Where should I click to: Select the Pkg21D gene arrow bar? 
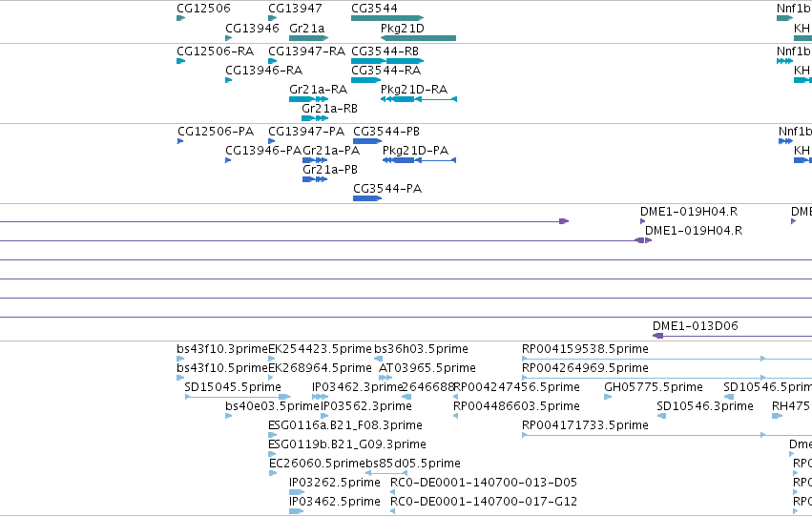tap(419, 38)
